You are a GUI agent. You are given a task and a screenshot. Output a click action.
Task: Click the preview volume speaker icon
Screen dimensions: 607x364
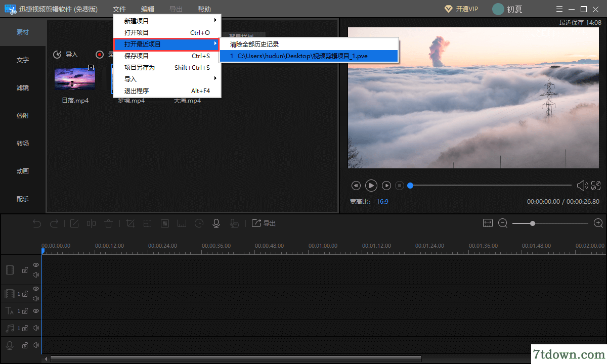582,186
